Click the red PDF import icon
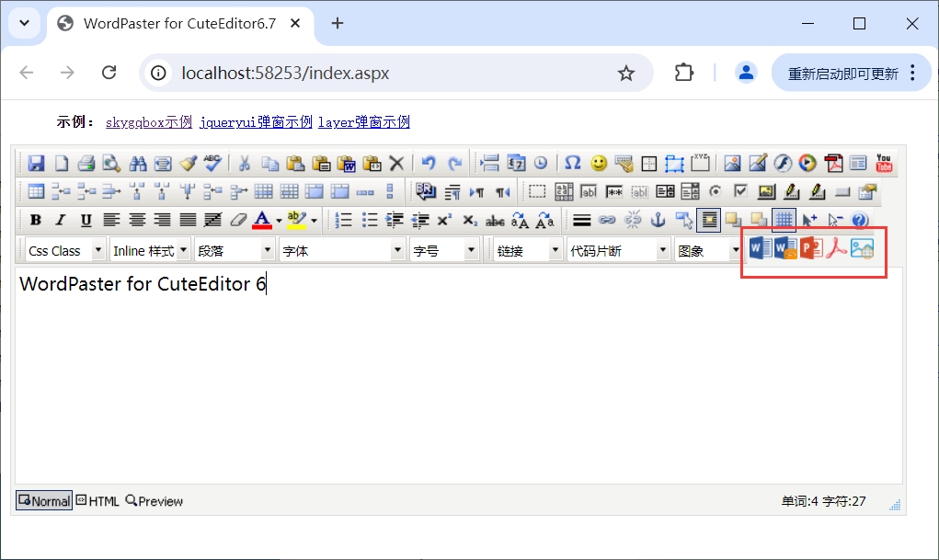 [x=836, y=249]
